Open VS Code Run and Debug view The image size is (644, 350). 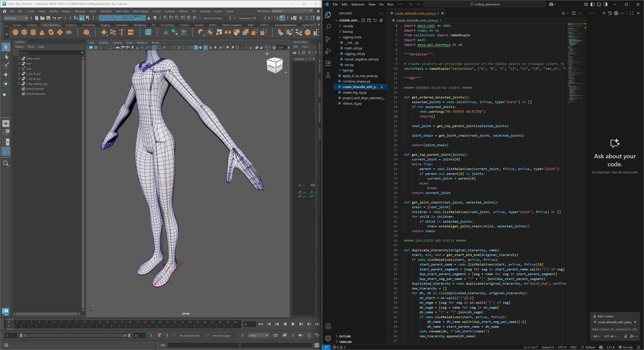[328, 51]
